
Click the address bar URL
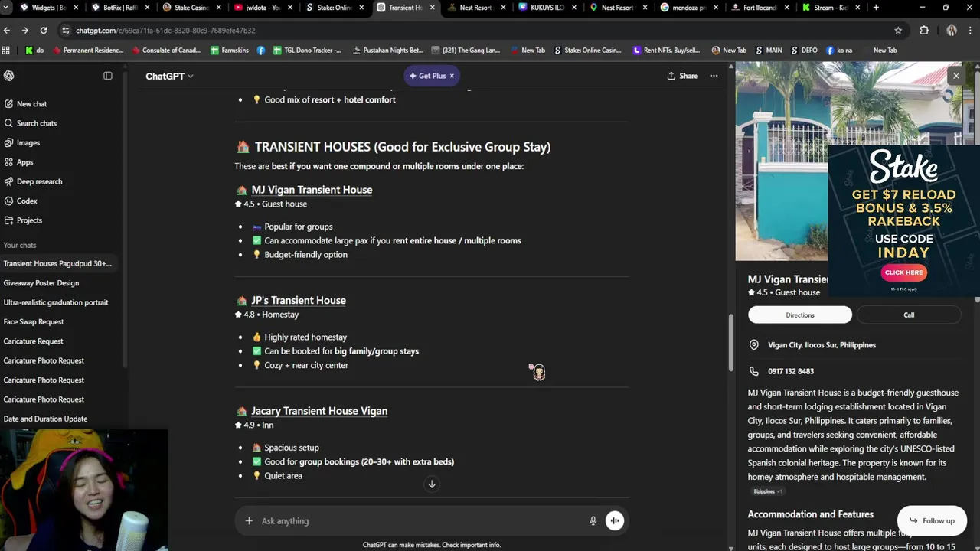(165, 31)
